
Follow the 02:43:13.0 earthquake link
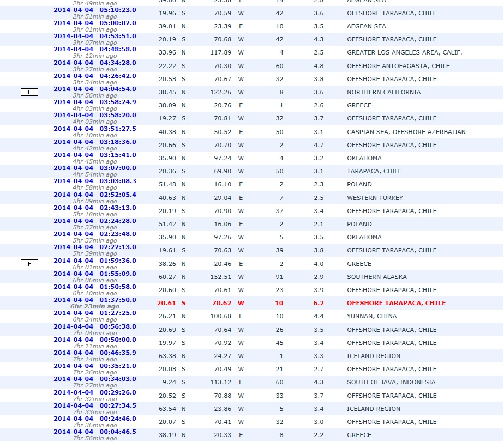click(x=95, y=208)
